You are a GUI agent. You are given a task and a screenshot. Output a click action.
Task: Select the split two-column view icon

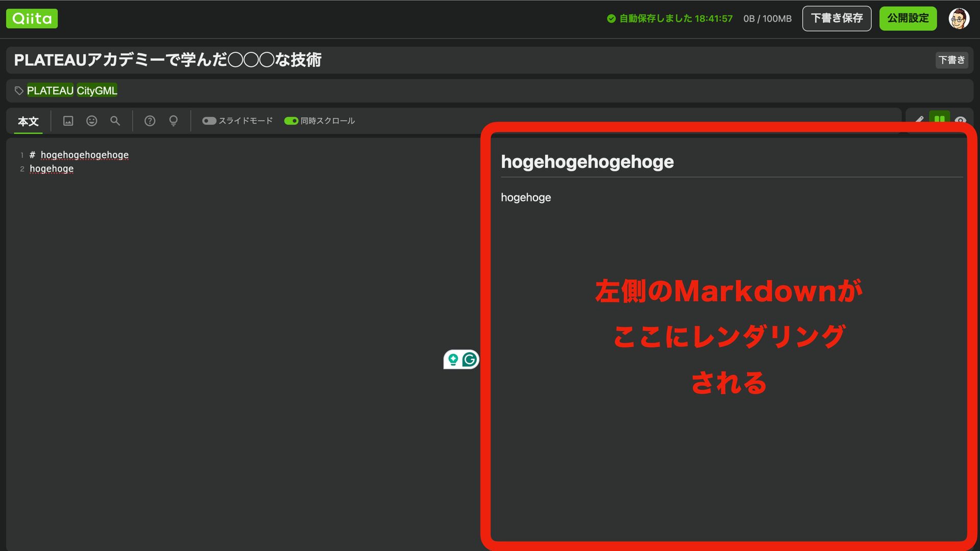939,118
